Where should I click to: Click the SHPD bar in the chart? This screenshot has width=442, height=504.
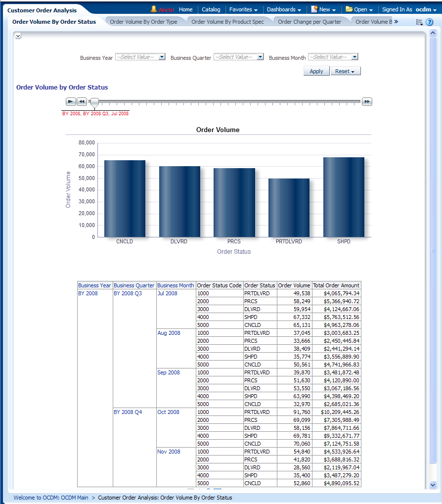pyautogui.click(x=344, y=197)
